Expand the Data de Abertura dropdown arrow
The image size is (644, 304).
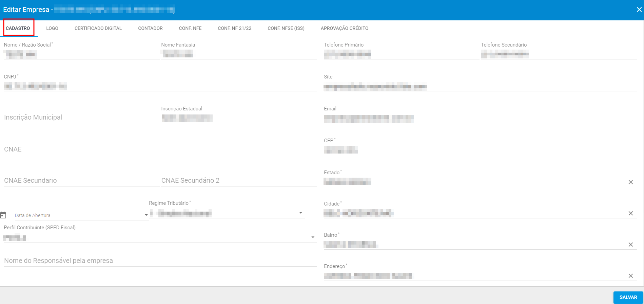point(146,215)
